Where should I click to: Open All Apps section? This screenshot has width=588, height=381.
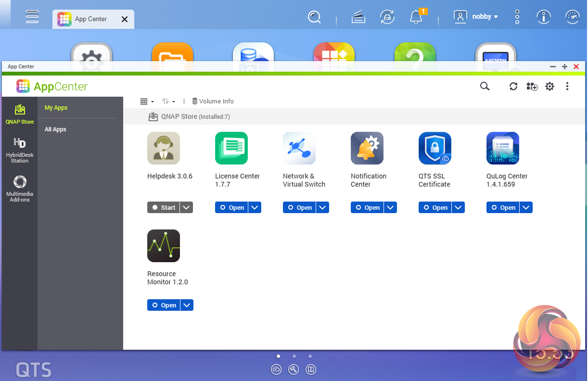55,129
